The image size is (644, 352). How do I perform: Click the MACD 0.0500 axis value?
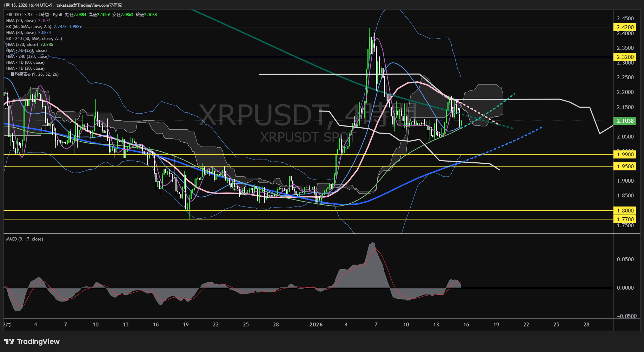[625, 259]
